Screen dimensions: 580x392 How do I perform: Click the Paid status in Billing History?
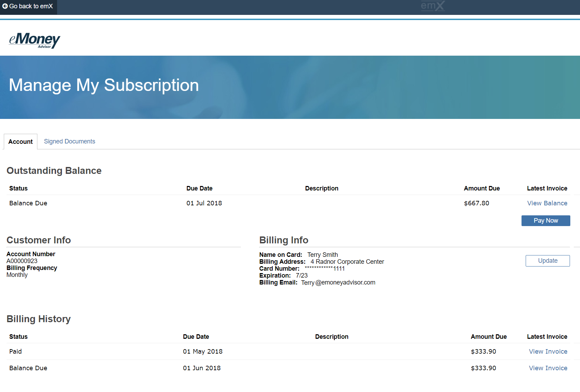pos(16,352)
